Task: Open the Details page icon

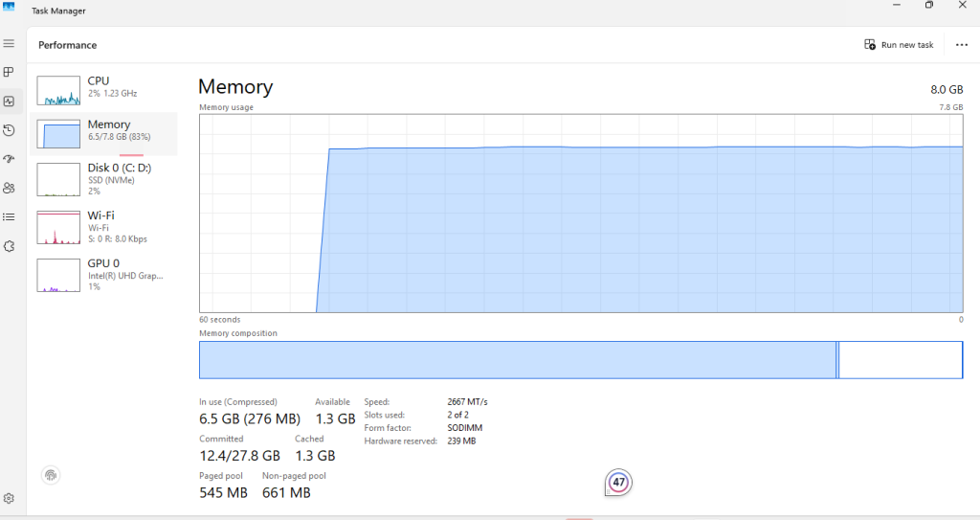Action: (9, 217)
